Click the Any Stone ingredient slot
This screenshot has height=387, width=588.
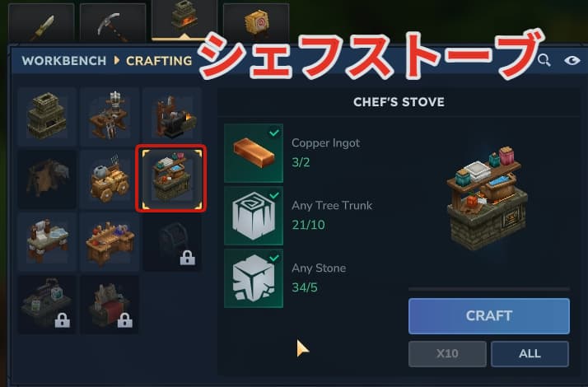[x=254, y=278]
